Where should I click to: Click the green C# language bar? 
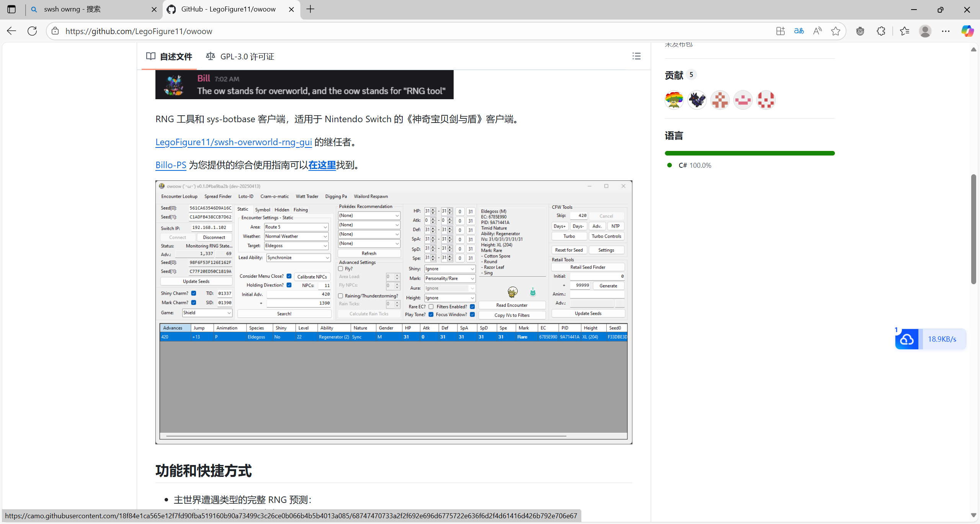[749, 153]
